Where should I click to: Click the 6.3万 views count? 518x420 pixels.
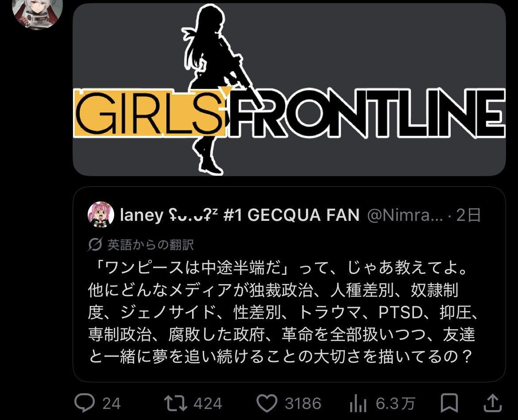click(x=395, y=404)
